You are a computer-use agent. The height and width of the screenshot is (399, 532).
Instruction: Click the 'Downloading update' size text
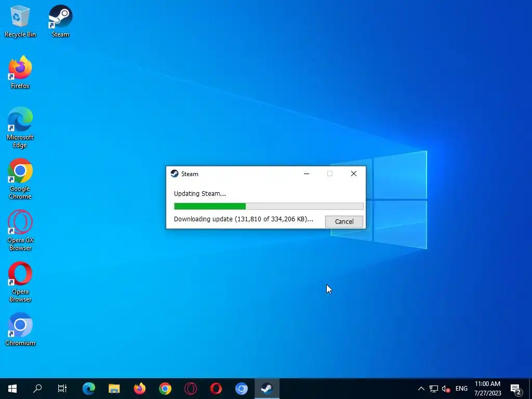[x=244, y=219]
